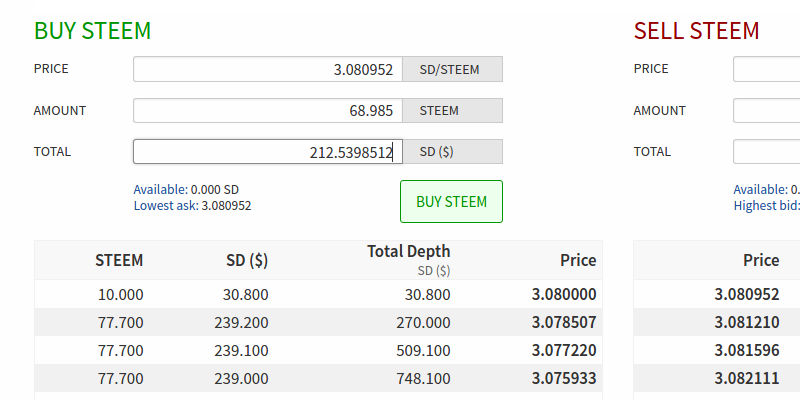This screenshot has height=400, width=800.
Task: Click the 239.000 SD cell
Action: tap(242, 378)
